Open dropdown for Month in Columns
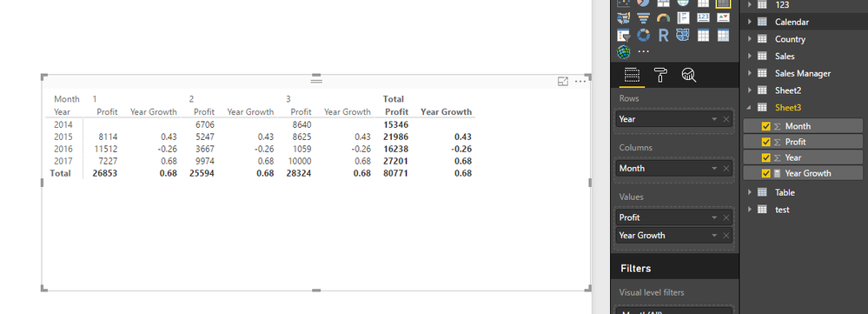The height and width of the screenshot is (314, 868). (715, 169)
